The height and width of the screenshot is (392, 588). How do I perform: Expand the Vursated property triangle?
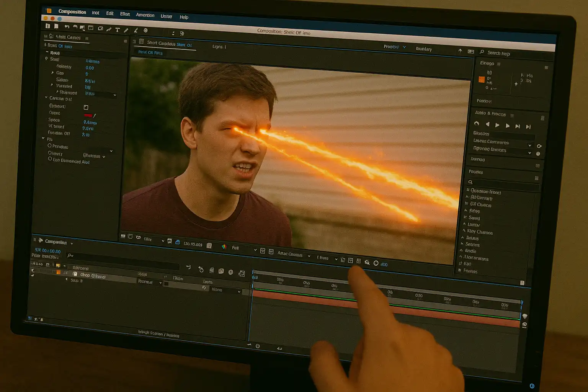(52, 85)
